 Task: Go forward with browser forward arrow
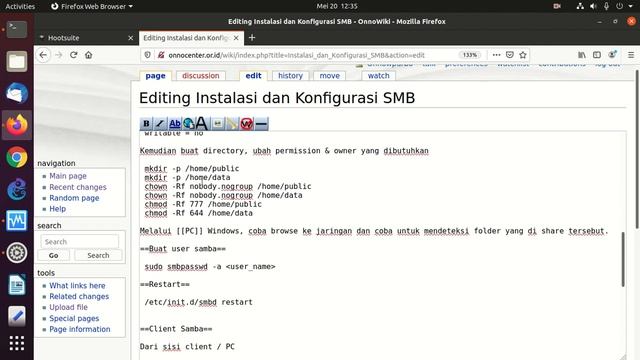58,55
